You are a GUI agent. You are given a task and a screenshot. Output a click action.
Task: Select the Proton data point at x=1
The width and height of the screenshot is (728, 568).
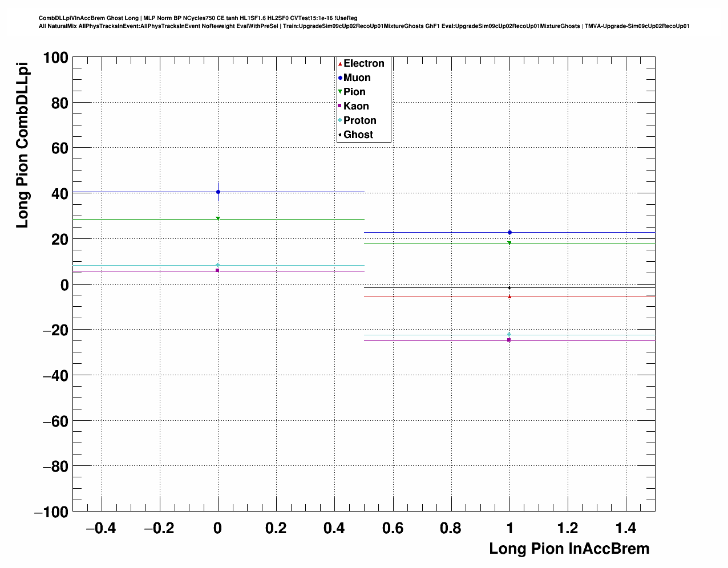(509, 335)
